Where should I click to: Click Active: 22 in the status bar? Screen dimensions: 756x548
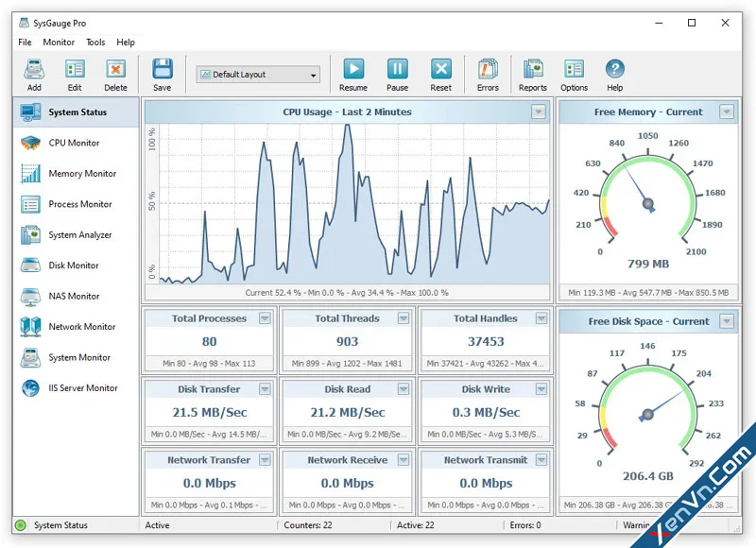[415, 525]
